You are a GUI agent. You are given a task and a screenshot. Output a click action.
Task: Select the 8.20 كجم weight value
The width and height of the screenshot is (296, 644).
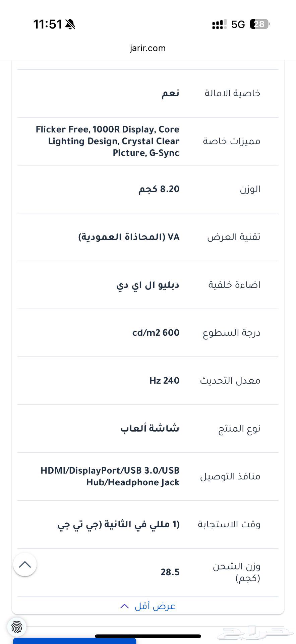click(159, 189)
